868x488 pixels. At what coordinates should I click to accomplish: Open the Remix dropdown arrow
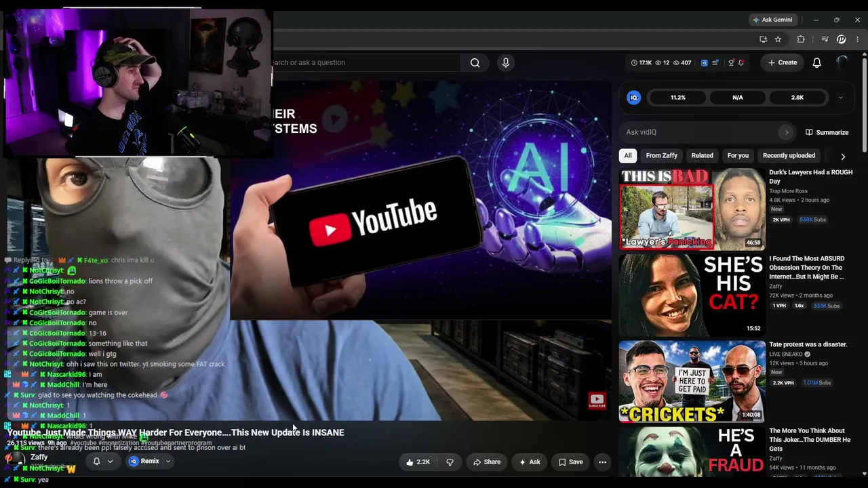point(168,462)
